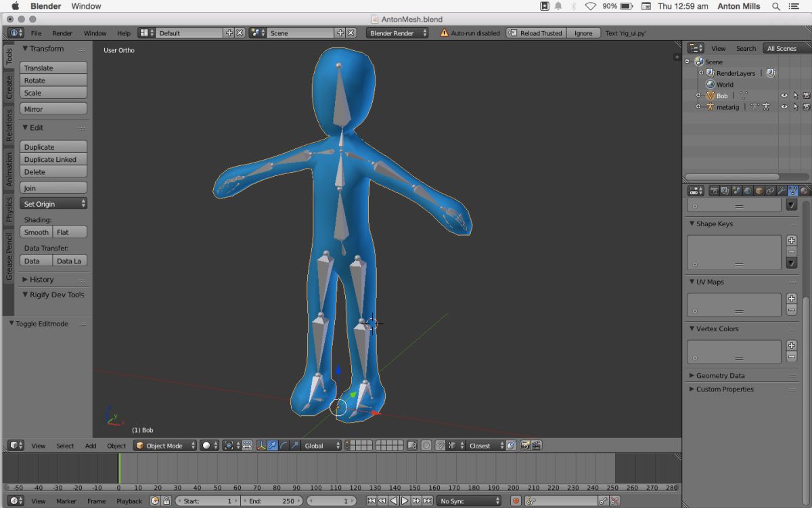Toggle visibility eye for metarig
This screenshot has height=508, width=812.
click(x=784, y=107)
